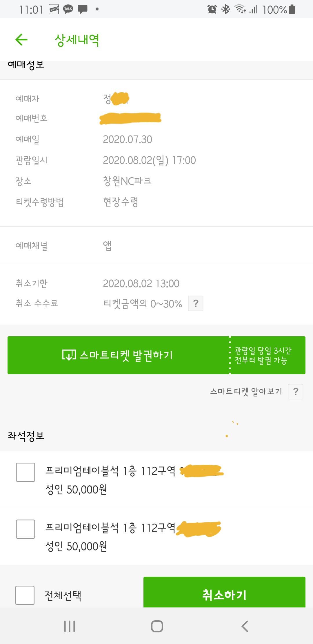Tap KakaoTalk notification icon in status bar

(68, 9)
